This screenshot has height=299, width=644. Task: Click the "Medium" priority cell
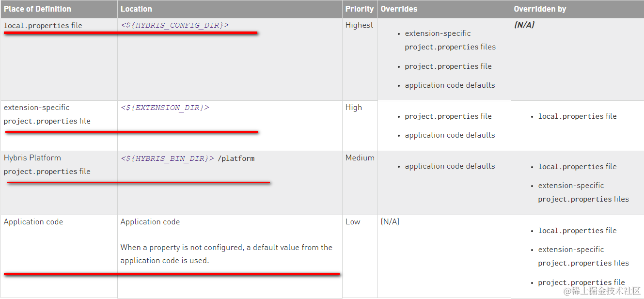[360, 158]
